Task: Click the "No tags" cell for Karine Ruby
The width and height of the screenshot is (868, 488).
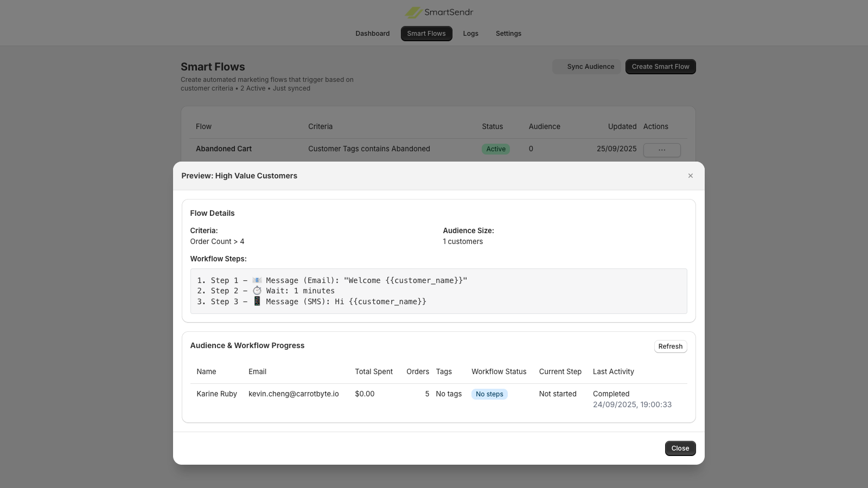Action: pos(449,394)
